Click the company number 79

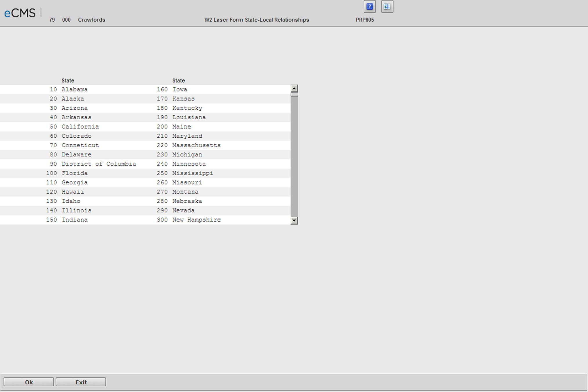click(52, 20)
